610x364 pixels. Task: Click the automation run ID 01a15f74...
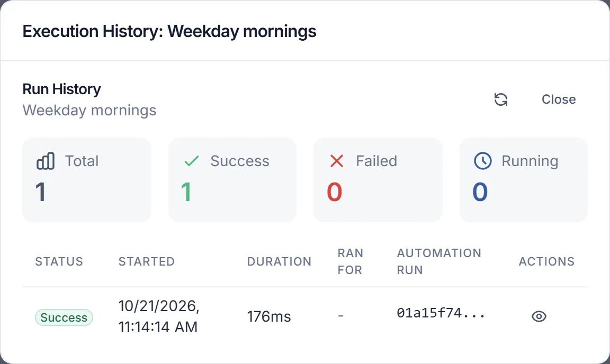point(441,313)
